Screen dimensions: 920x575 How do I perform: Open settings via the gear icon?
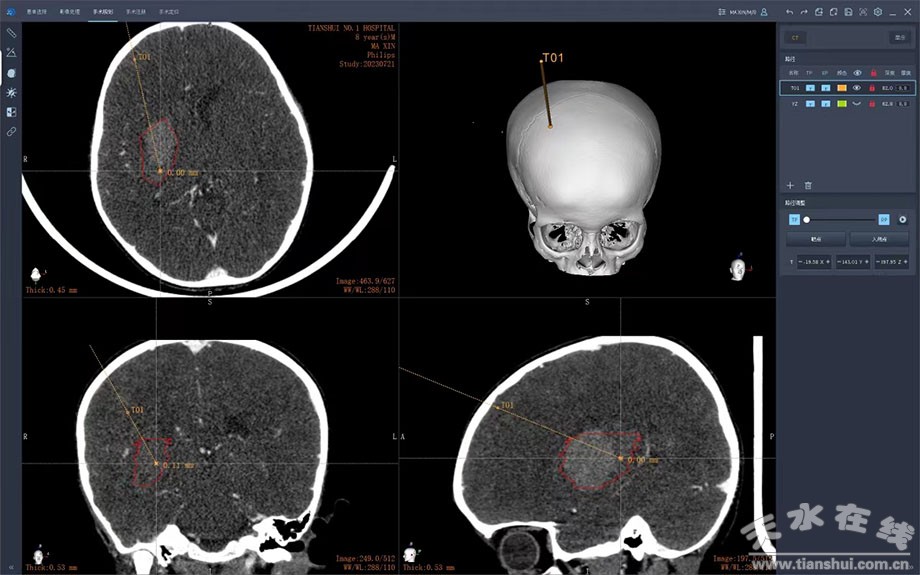click(x=877, y=12)
